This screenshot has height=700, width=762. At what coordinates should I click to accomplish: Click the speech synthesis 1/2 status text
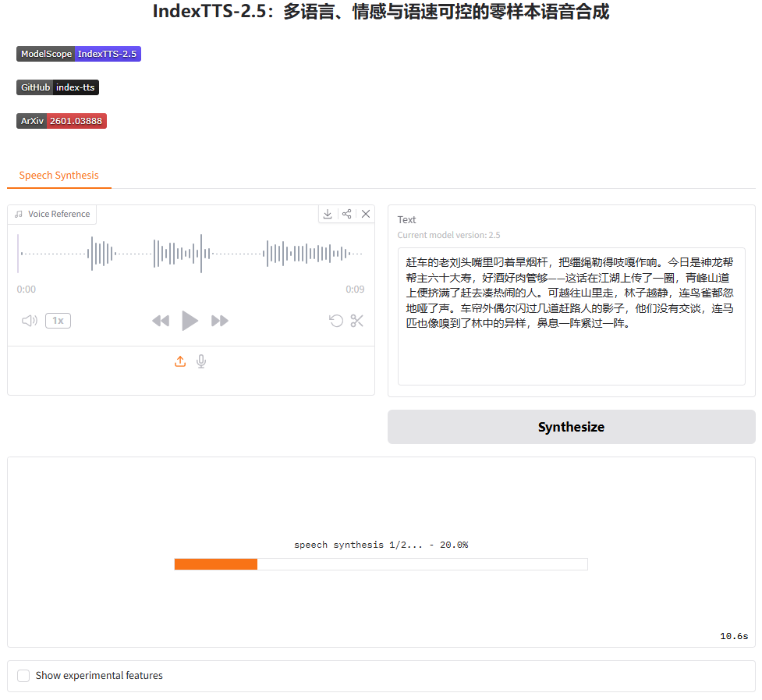[x=381, y=545]
